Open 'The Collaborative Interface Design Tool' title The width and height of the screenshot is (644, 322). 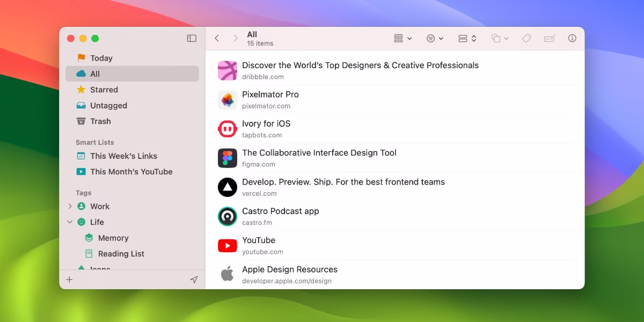[x=319, y=152]
